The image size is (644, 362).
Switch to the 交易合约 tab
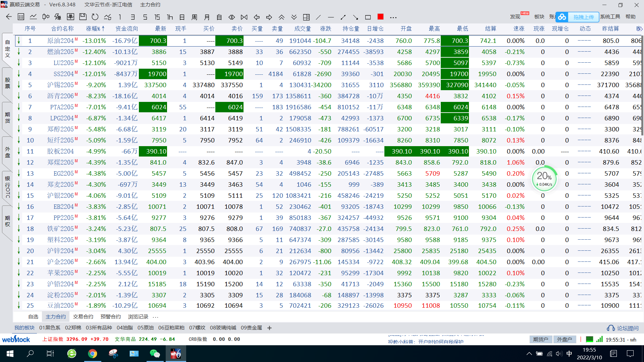click(83, 316)
